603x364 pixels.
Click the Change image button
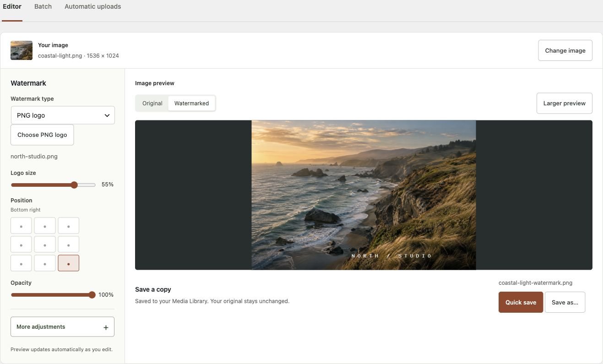565,50
